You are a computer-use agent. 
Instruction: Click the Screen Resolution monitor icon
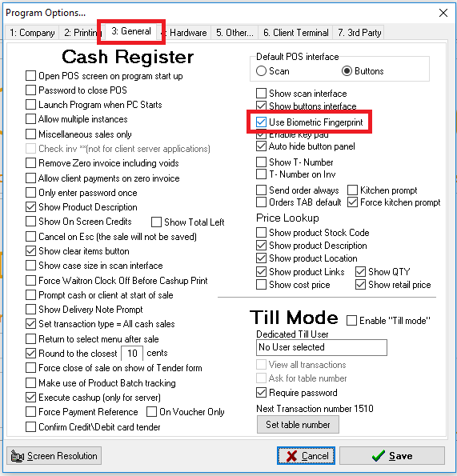point(17,456)
